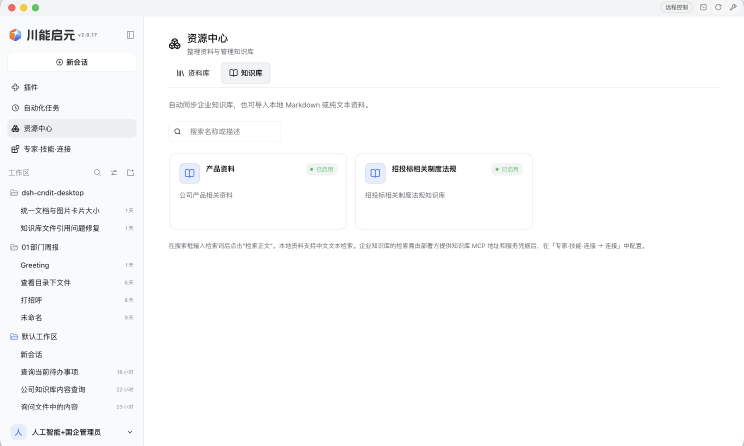Image resolution: width=744 pixels, height=446 pixels.
Task: Click the 工作区 section label
Action: pyautogui.click(x=19, y=173)
